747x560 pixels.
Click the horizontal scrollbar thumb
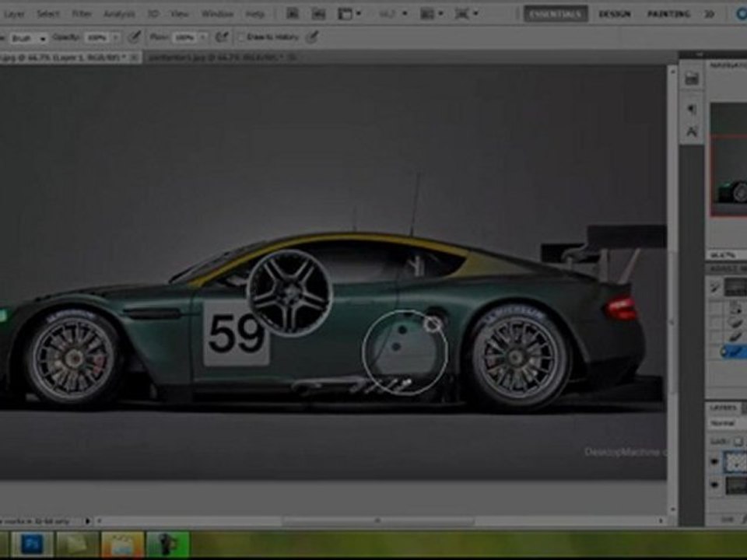[x=378, y=521]
